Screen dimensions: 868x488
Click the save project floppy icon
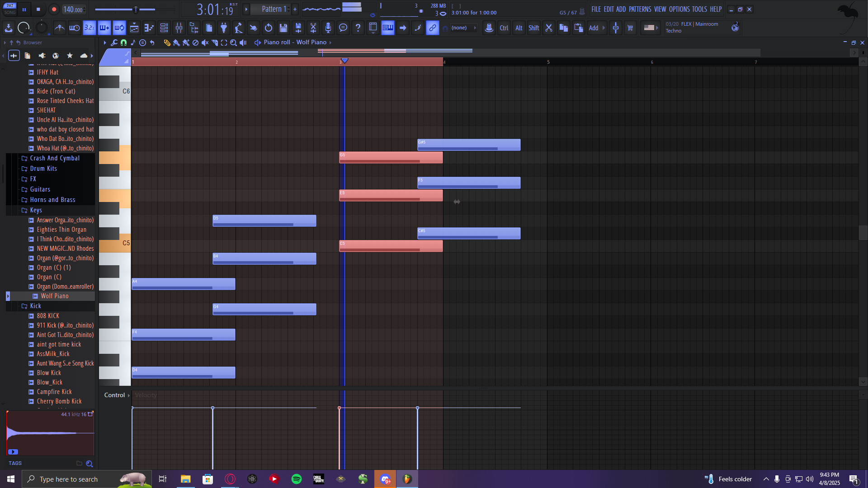283,28
